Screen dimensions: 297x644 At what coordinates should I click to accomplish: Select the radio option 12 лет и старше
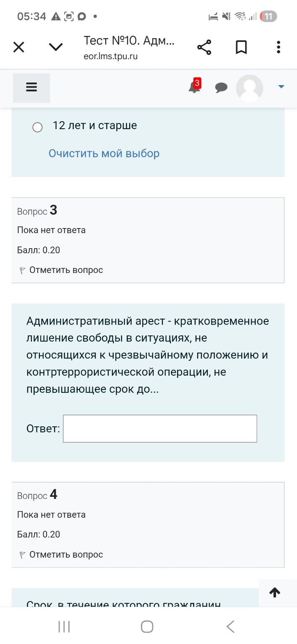[37, 127]
